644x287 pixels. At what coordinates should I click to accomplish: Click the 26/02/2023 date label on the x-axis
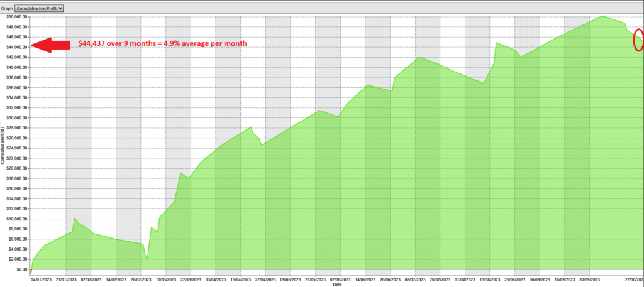[141, 279]
